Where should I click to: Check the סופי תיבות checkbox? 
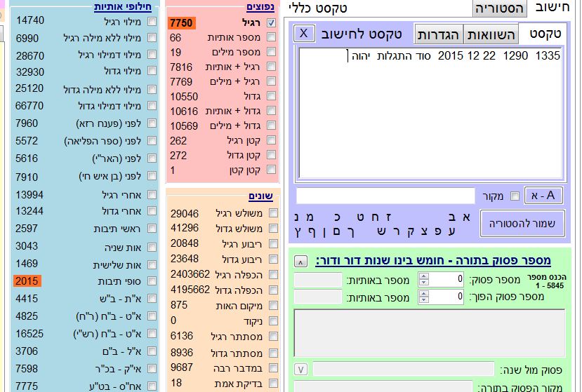152,281
